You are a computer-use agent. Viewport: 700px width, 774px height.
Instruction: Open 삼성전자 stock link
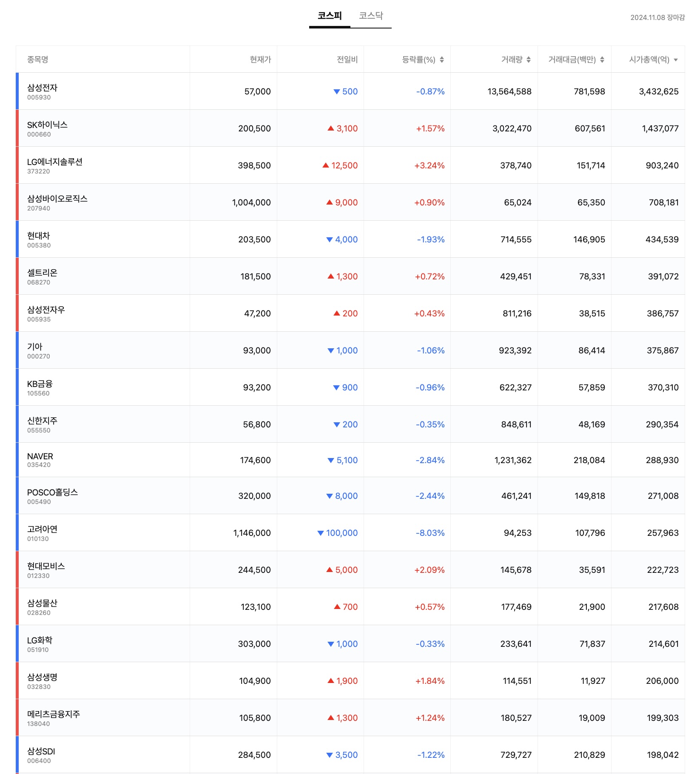pyautogui.click(x=42, y=88)
